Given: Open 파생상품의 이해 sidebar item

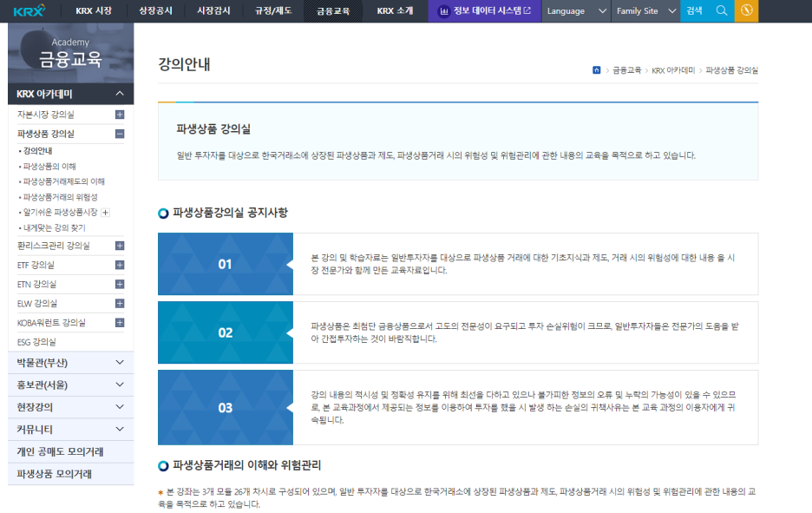Looking at the screenshot, I should (49, 167).
